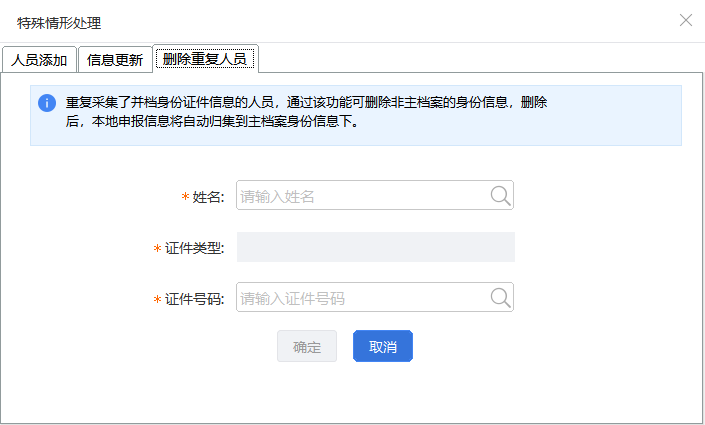Click the 重复采集 notice text in the banner

[x=306, y=112]
